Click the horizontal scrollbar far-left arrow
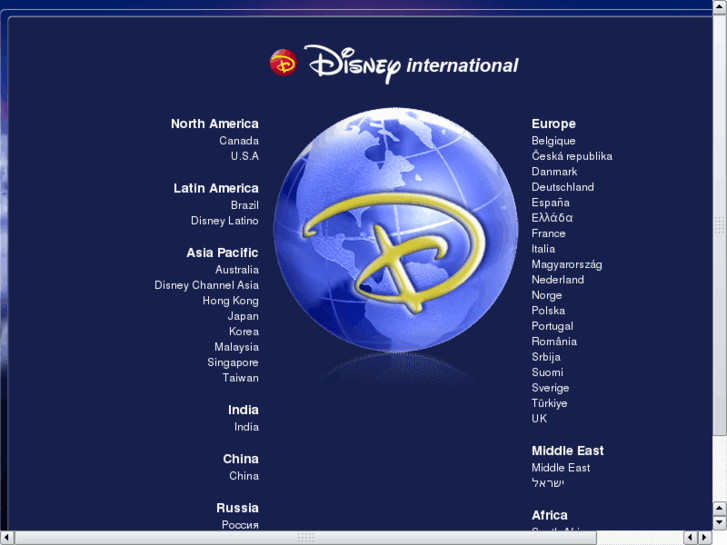The image size is (727, 545). pos(7,538)
